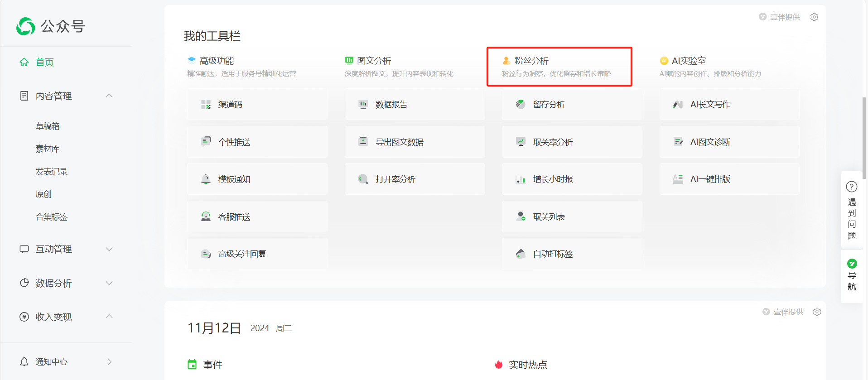868x380 pixels.
Task: Open 合集标签 in sidebar
Action: click(x=52, y=216)
